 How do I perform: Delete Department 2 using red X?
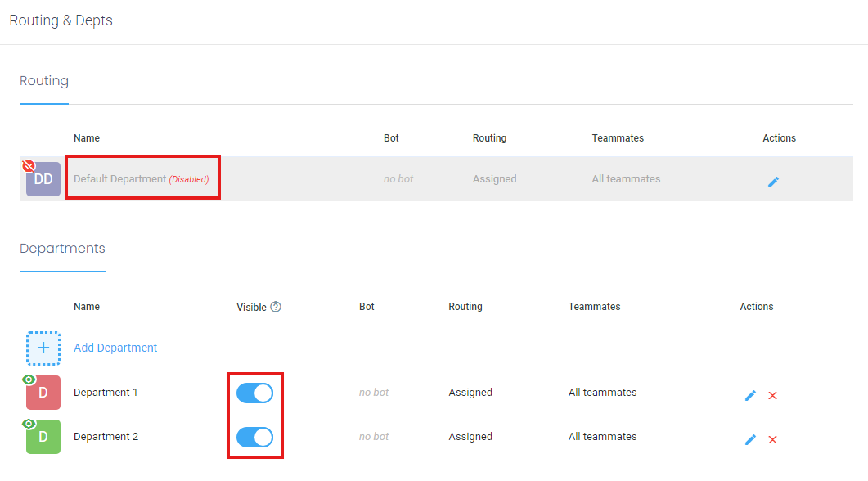tap(772, 440)
